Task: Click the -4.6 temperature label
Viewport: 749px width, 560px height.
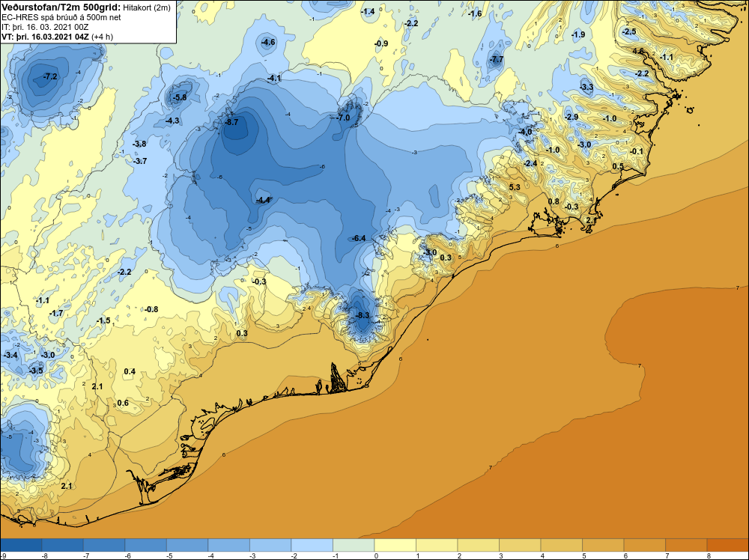Action: point(268,42)
